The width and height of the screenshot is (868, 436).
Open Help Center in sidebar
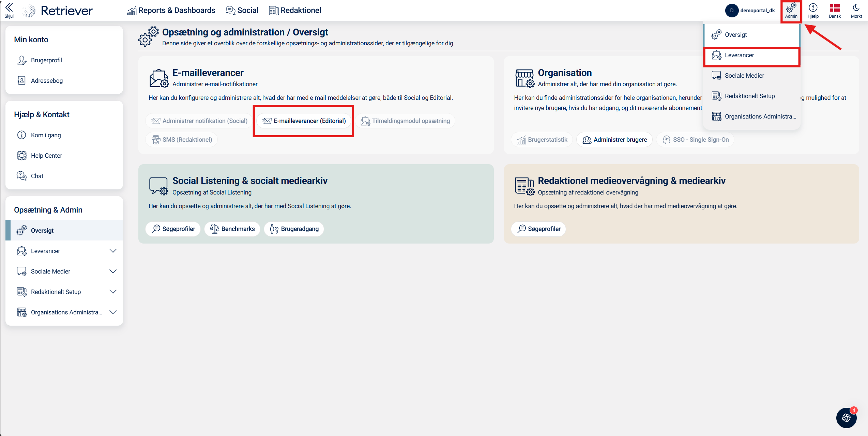(46, 156)
